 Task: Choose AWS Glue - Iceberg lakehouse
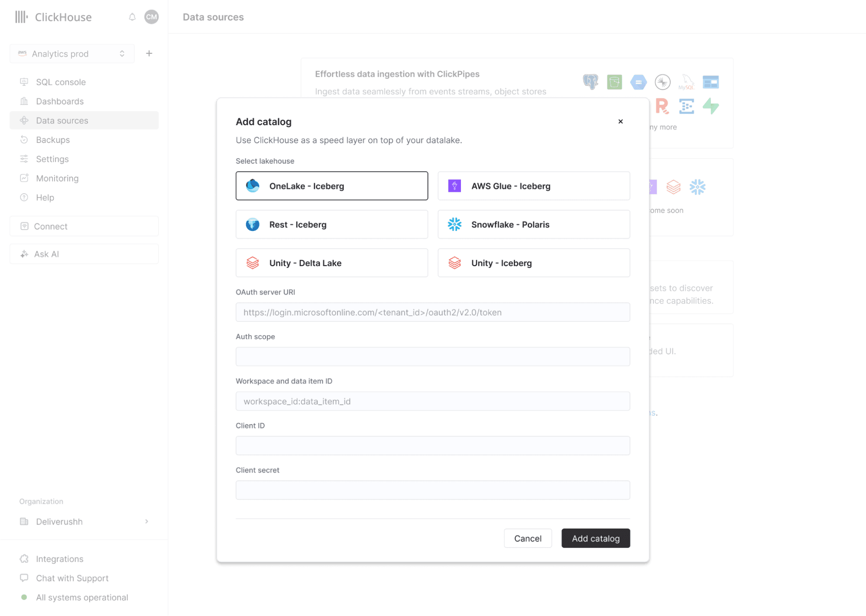pyautogui.click(x=533, y=186)
